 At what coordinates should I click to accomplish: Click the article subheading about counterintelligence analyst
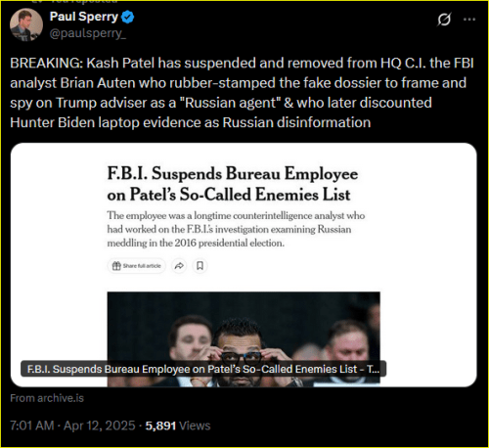pos(236,229)
